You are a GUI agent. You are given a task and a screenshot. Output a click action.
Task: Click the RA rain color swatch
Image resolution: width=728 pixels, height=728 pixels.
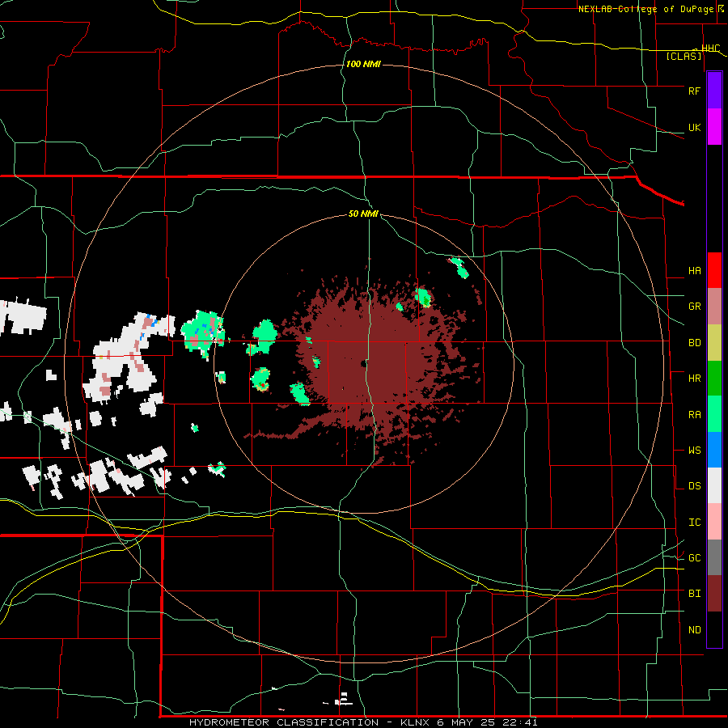click(x=714, y=414)
